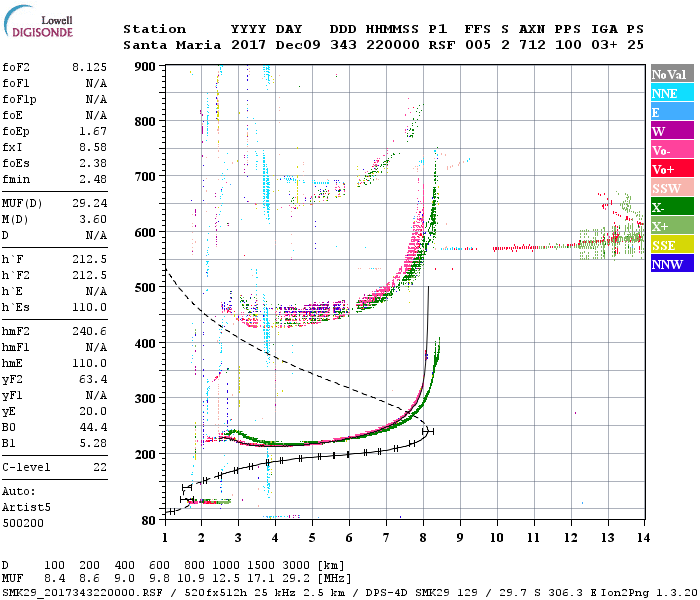This screenshot has height=600, width=700.
Task: Click the Artist5 auto-scaling label
Action: [x=26, y=508]
